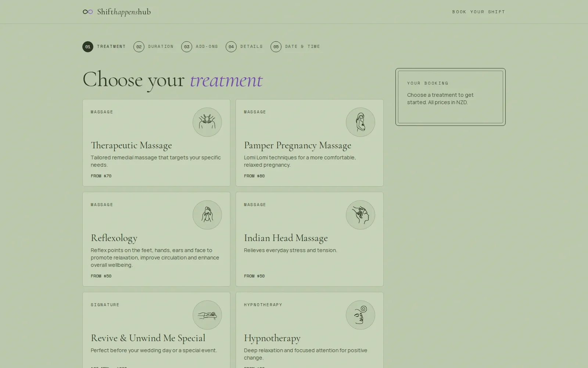Click the Pamper Pregnancy Massage pregnant woman icon
Image resolution: width=588 pixels, height=368 pixels.
point(361,122)
